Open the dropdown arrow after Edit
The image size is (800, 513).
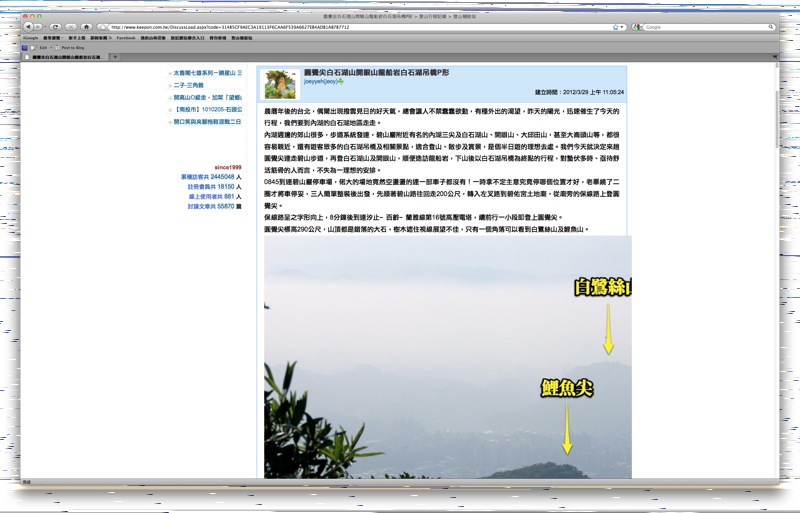(51, 47)
